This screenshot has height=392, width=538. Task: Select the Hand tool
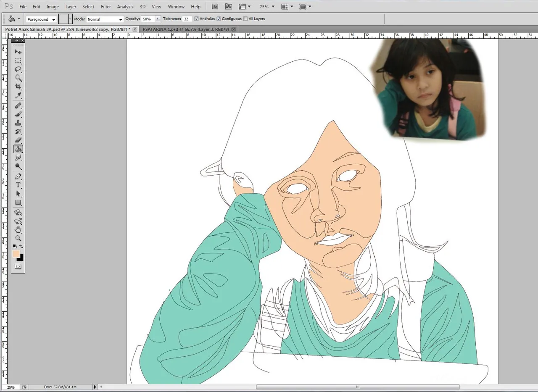pos(18,230)
